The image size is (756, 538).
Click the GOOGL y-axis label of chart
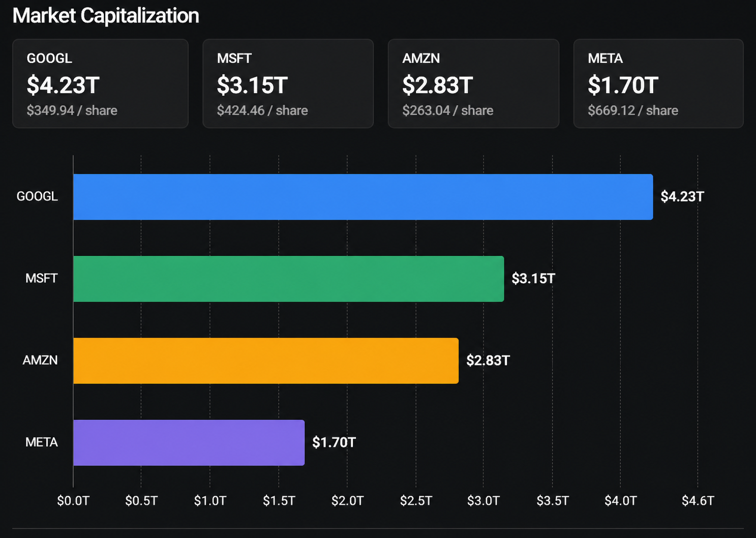click(x=37, y=196)
